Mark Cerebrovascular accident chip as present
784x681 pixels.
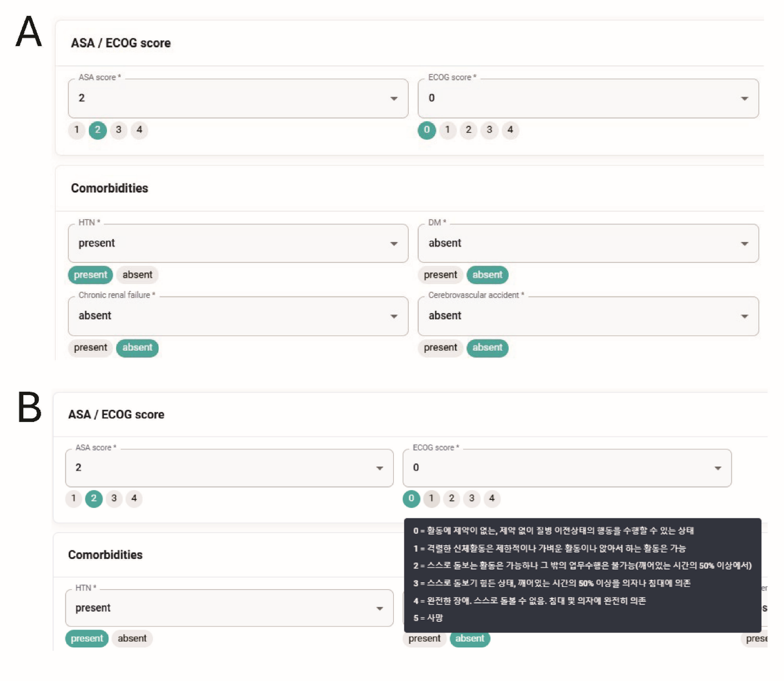click(440, 348)
